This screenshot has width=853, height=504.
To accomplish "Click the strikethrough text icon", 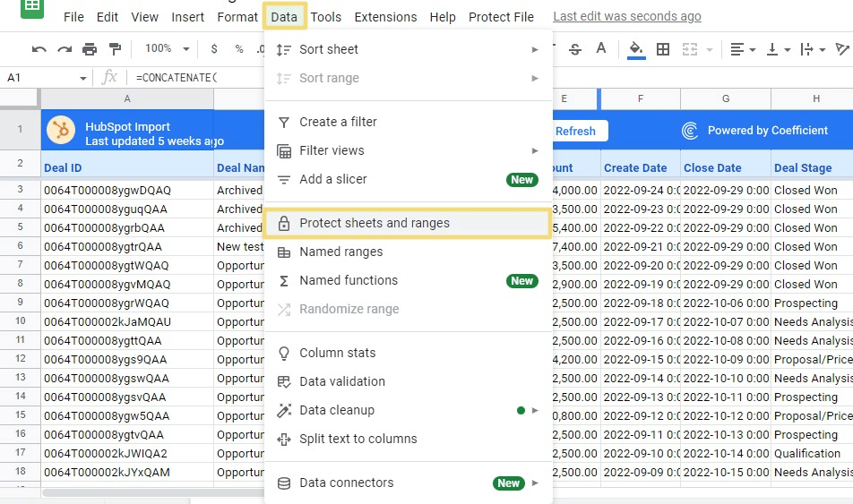I will click(x=575, y=49).
